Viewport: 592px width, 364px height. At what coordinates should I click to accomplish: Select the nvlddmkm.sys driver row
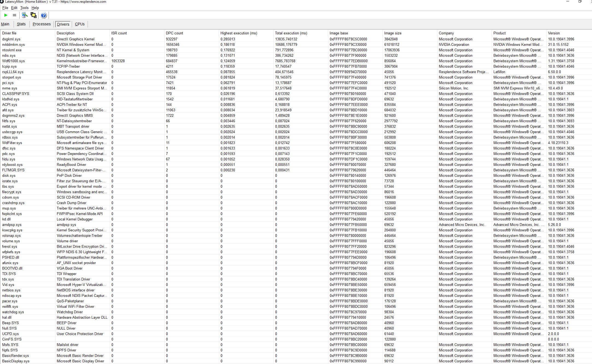point(13,44)
